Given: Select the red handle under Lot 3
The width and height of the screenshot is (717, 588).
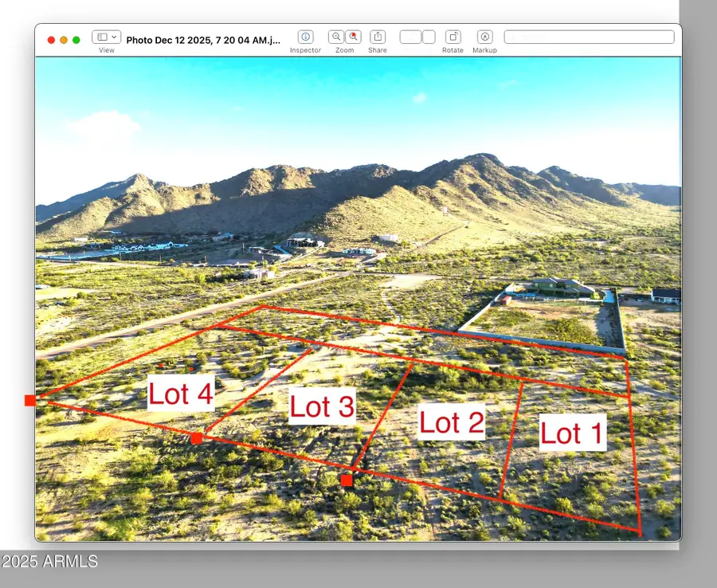Looking at the screenshot, I should (x=347, y=480).
